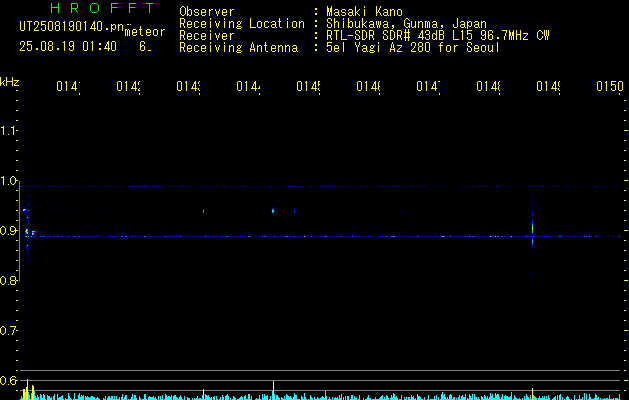Click the meteor echo cluster near 0140
Viewport: 629px width, 400px height.
click(28, 231)
